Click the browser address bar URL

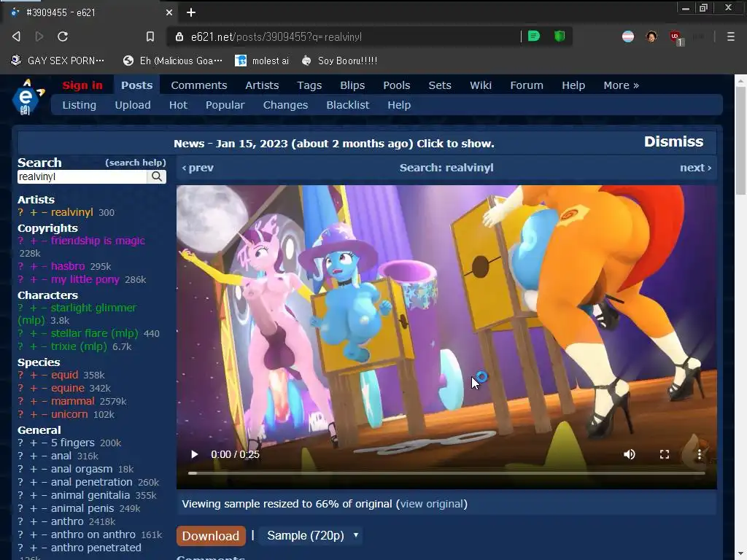pos(276,37)
